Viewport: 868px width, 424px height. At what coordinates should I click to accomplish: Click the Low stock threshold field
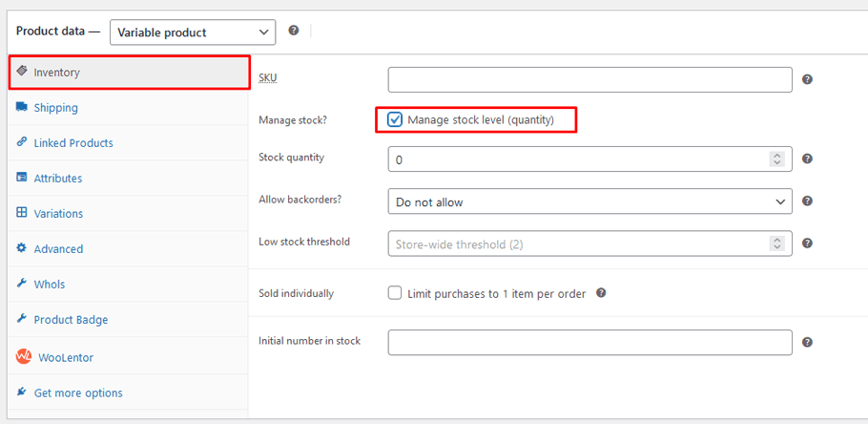coord(590,244)
